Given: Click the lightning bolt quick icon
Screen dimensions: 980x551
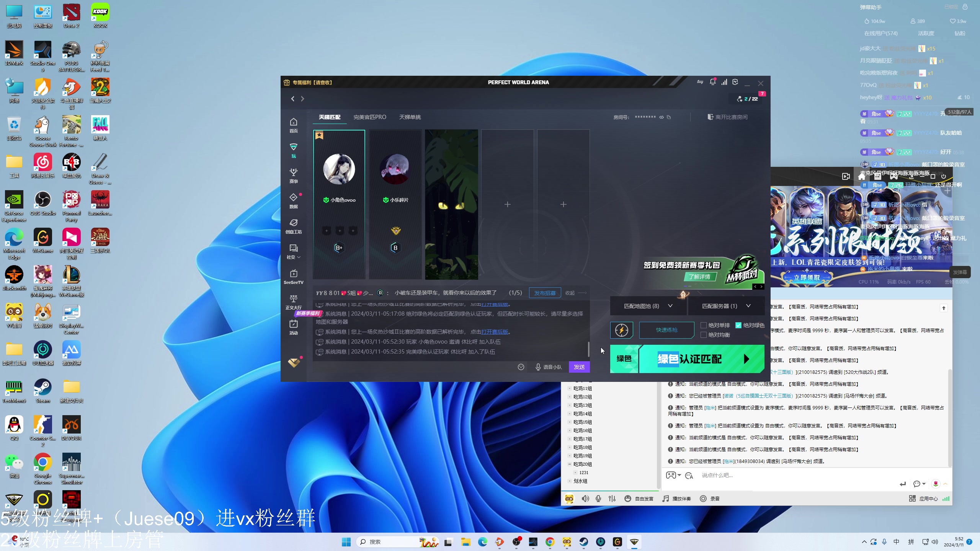Looking at the screenshot, I should coord(621,330).
